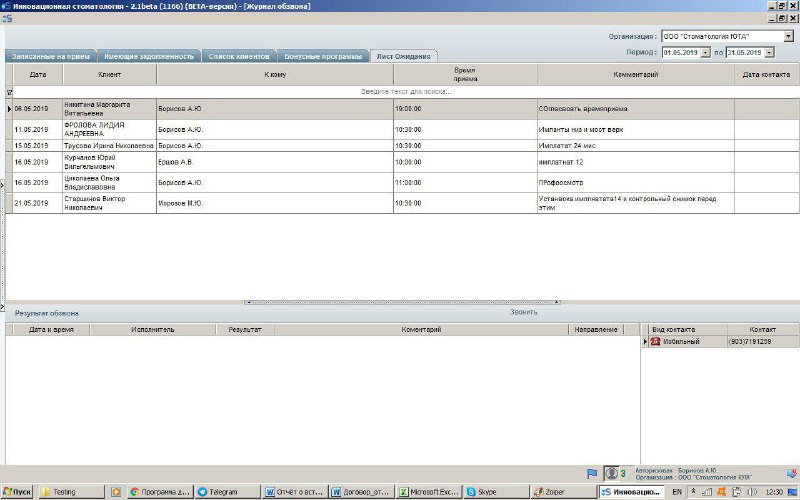Go to the Список клиентов tab
800x500 pixels.
point(238,56)
